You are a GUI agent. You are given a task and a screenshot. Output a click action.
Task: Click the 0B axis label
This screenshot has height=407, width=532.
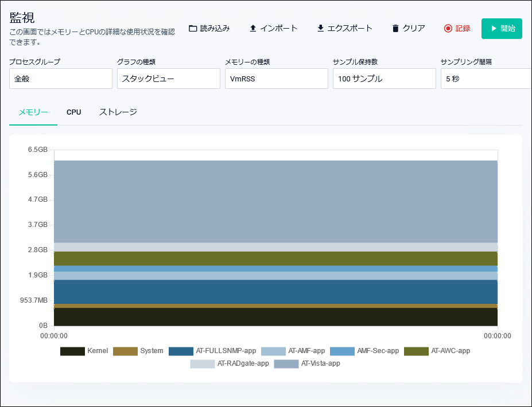pyautogui.click(x=43, y=326)
